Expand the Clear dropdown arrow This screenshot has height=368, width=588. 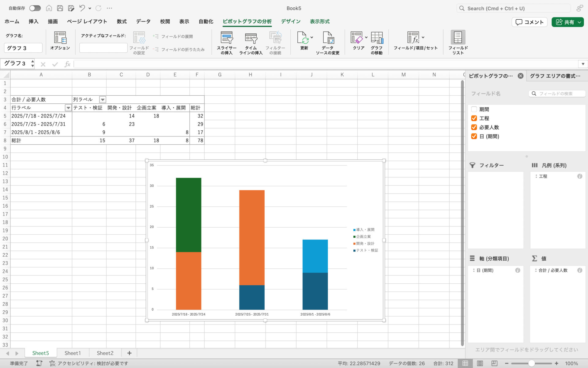tap(366, 37)
